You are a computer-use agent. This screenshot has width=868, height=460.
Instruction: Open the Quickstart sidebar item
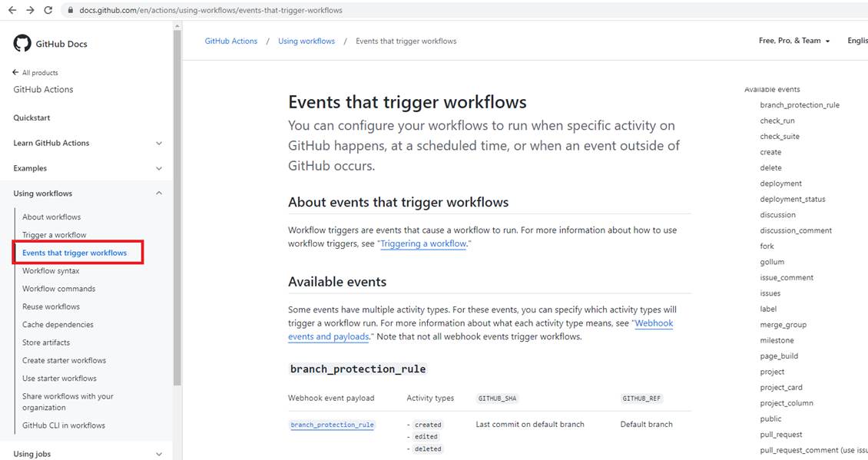coord(31,118)
